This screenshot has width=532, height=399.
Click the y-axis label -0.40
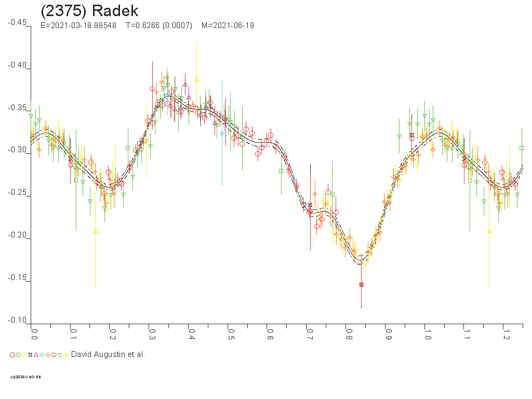17,65
